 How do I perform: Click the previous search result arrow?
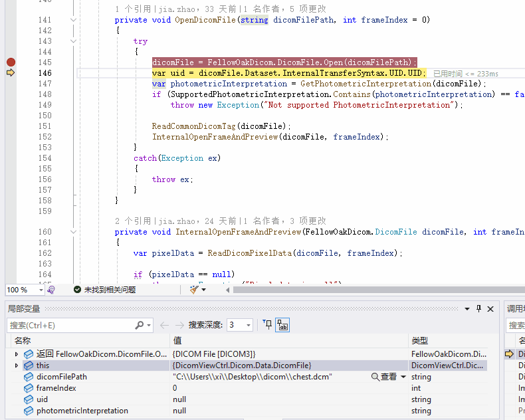pos(164,325)
